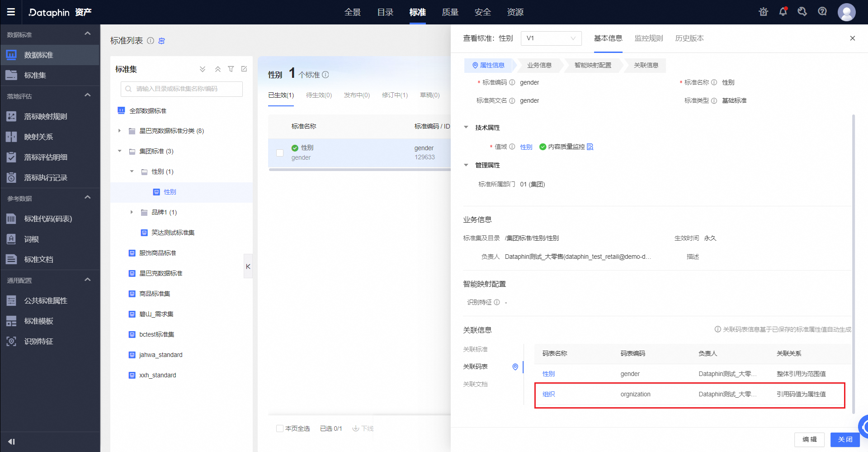Image resolution: width=868 pixels, height=452 pixels.
Task: Open the notification bell with red badge
Action: [x=783, y=12]
